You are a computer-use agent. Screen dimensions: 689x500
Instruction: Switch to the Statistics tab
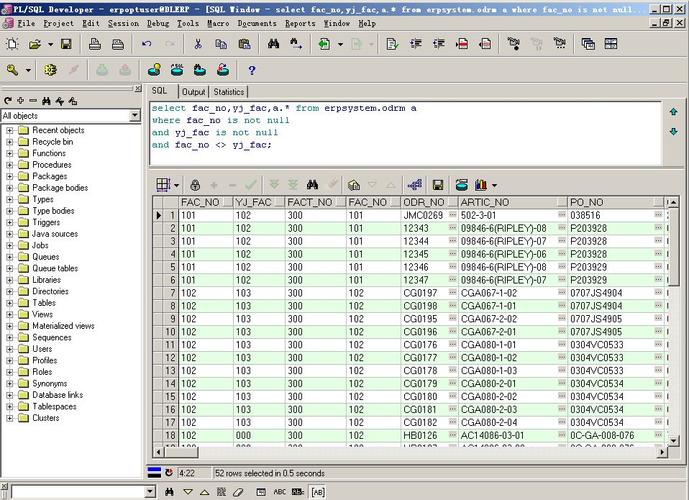228,92
